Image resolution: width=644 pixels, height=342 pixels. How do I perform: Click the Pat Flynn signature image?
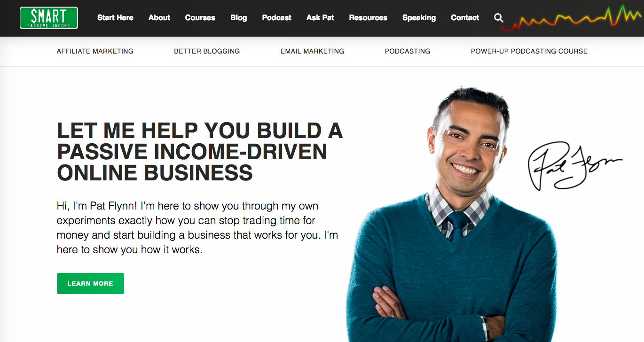(x=574, y=166)
